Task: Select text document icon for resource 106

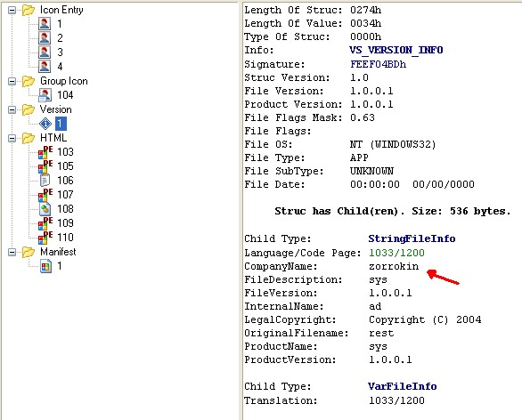Action: point(45,181)
